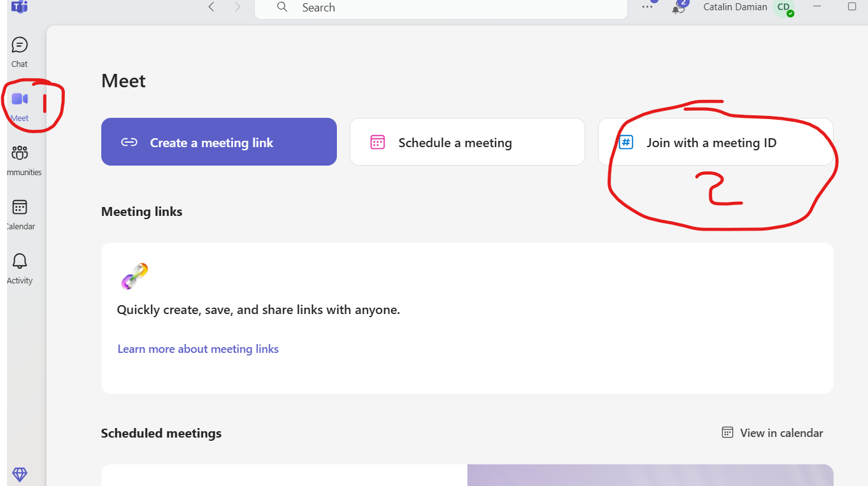Image resolution: width=868 pixels, height=486 pixels.
Task: Open View in calendar
Action: click(x=772, y=433)
